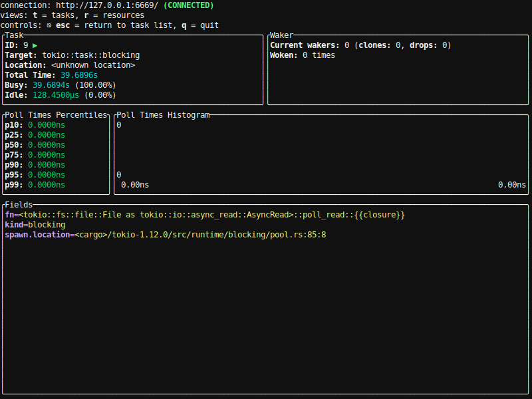This screenshot has height=399, width=532.
Task: Click the p99 percentile value
Action: pyautogui.click(x=47, y=185)
